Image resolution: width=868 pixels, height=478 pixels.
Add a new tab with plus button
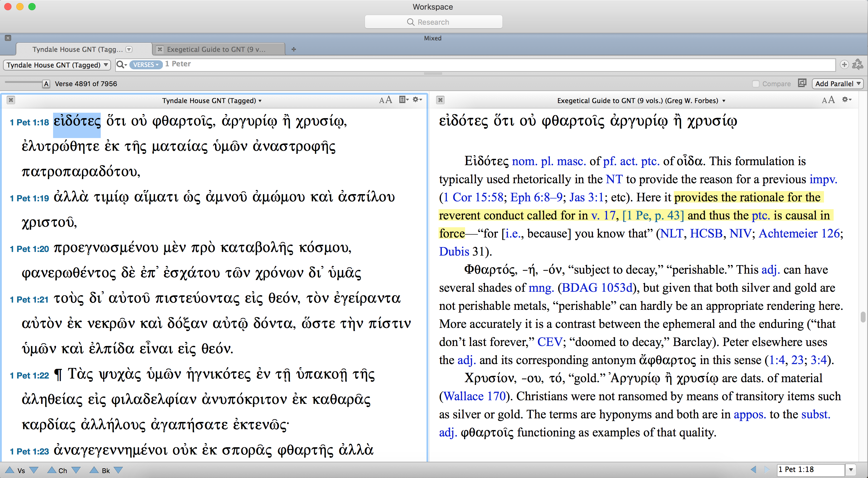pos(293,49)
